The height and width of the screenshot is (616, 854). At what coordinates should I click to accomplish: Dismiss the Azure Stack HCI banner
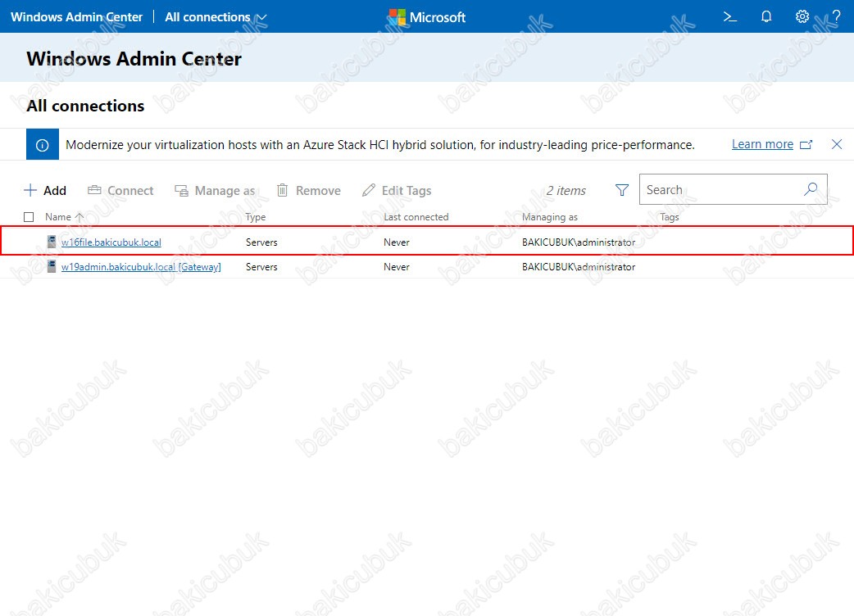[837, 144]
